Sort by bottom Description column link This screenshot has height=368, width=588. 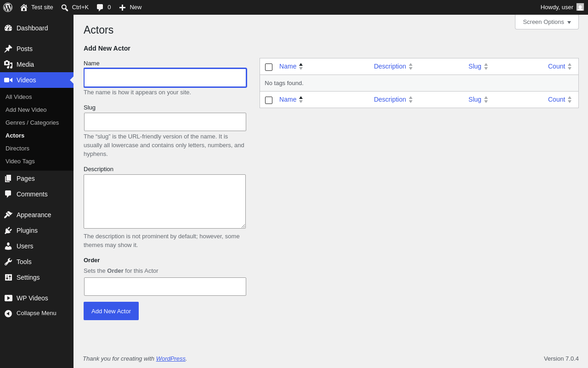390,99
